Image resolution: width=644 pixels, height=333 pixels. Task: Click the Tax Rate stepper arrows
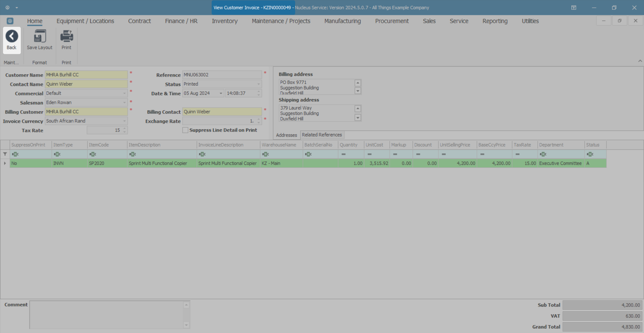point(124,130)
